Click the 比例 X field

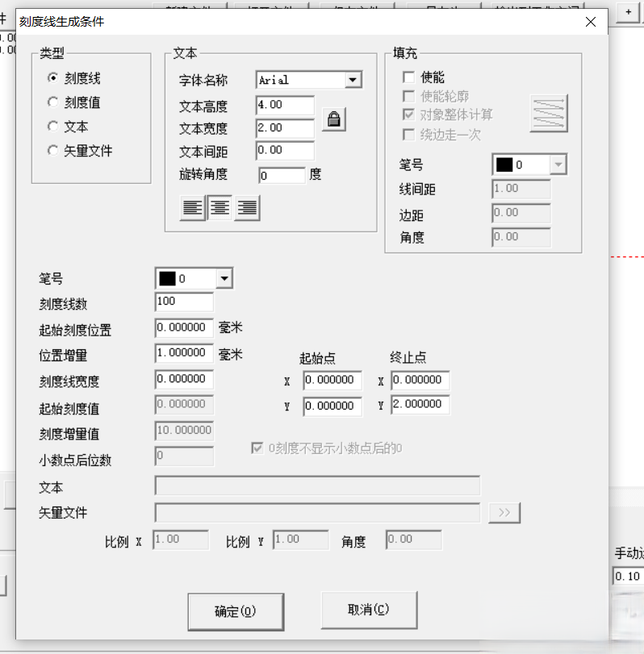click(181, 539)
